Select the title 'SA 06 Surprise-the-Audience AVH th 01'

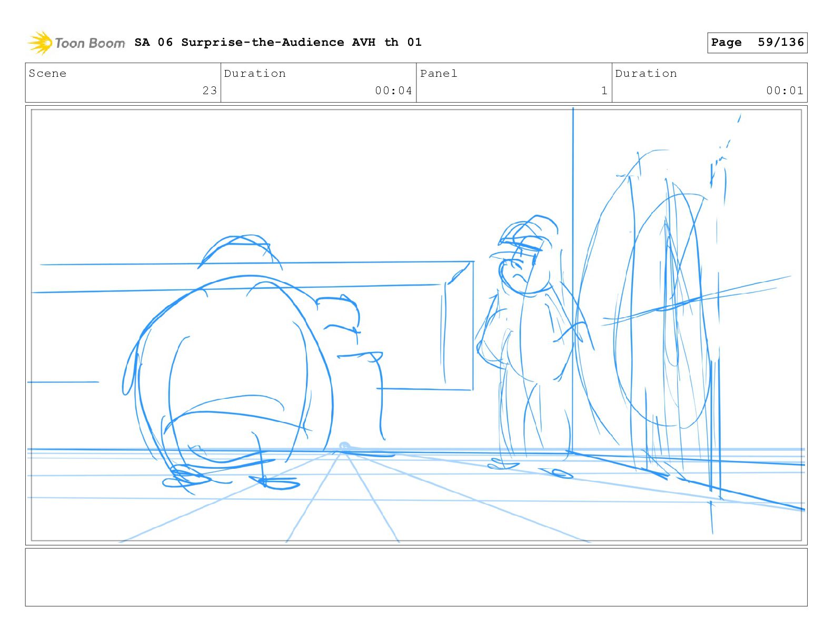click(278, 42)
